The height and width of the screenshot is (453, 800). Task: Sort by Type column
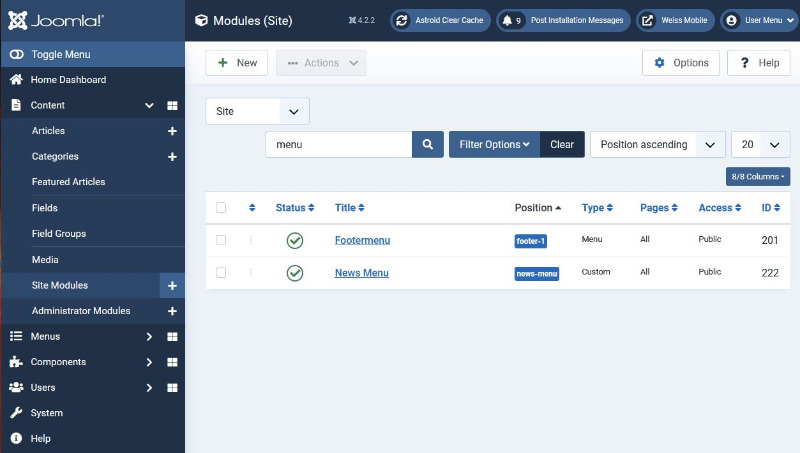597,208
